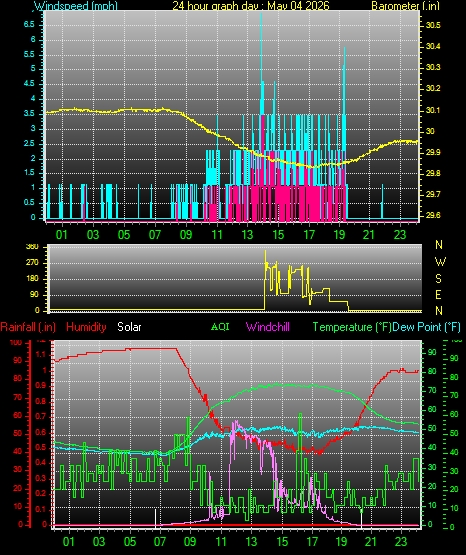This screenshot has width=466, height=555.
Task: Click hour label 21 under wind graph
Action: (369, 235)
